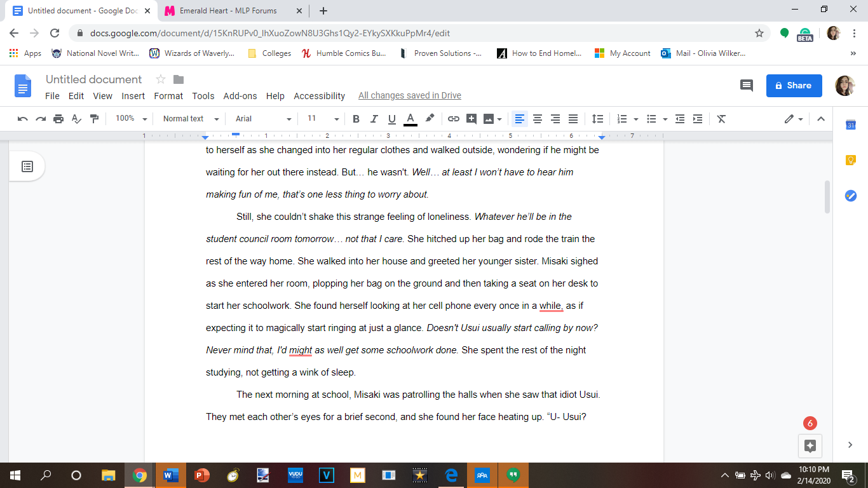
Task: Hide the menus with chevron
Action: click(820, 119)
